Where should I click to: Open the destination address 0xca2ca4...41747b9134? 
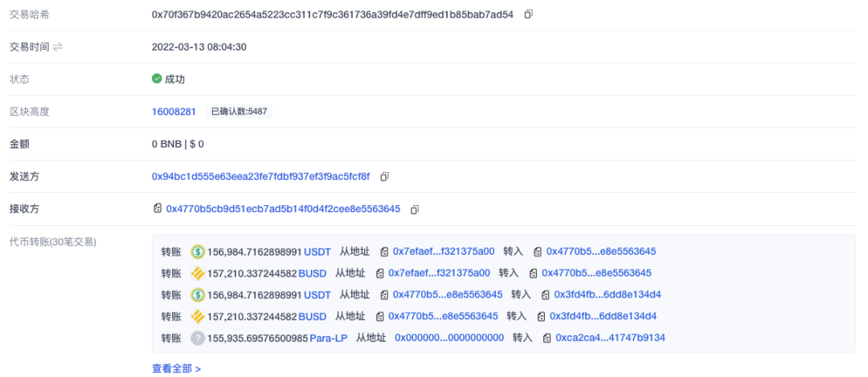coord(610,338)
